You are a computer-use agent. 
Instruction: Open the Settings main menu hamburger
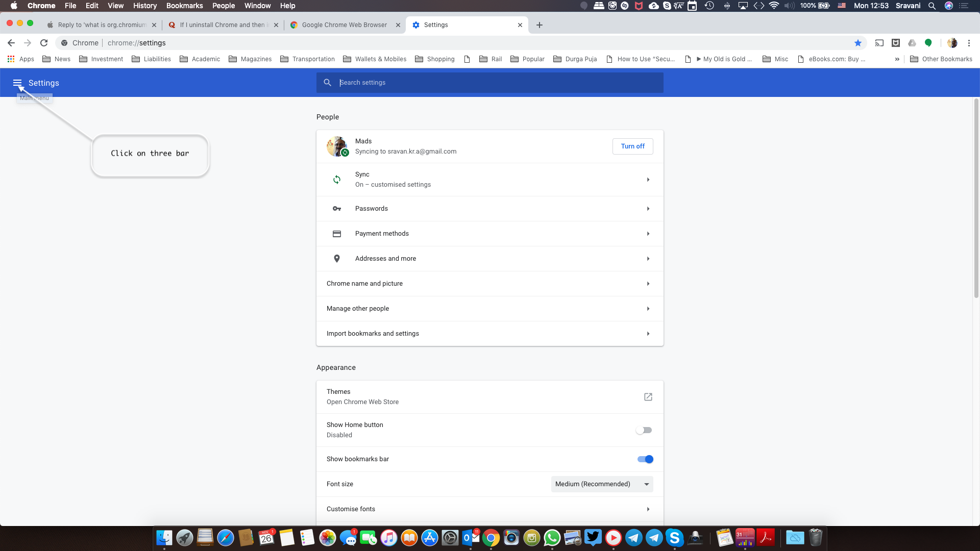[x=17, y=82]
